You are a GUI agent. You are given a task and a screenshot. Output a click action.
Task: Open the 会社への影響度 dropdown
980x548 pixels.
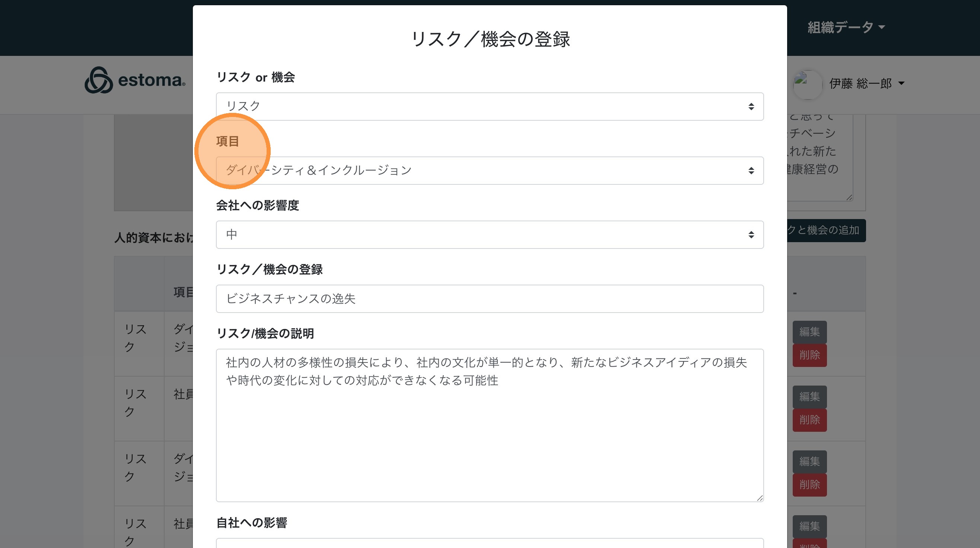pyautogui.click(x=489, y=235)
